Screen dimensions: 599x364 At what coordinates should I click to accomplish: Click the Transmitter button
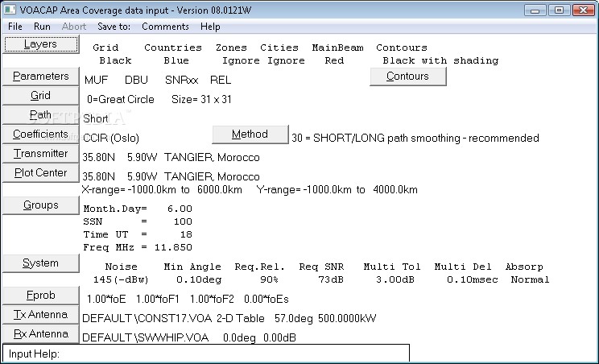point(40,154)
